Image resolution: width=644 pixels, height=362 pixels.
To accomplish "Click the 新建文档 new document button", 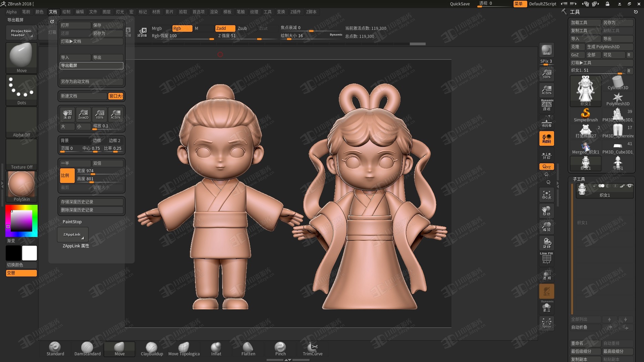I will (83, 96).
